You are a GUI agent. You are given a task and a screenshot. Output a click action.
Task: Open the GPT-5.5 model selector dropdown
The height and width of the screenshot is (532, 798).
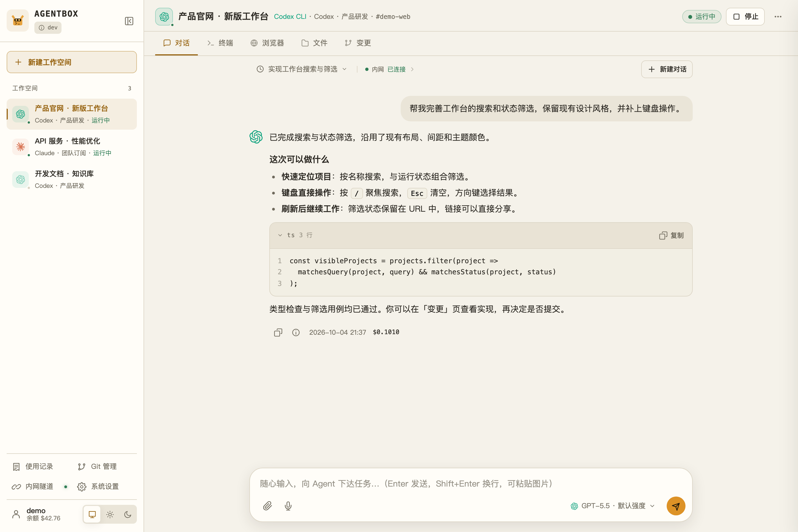click(613, 506)
